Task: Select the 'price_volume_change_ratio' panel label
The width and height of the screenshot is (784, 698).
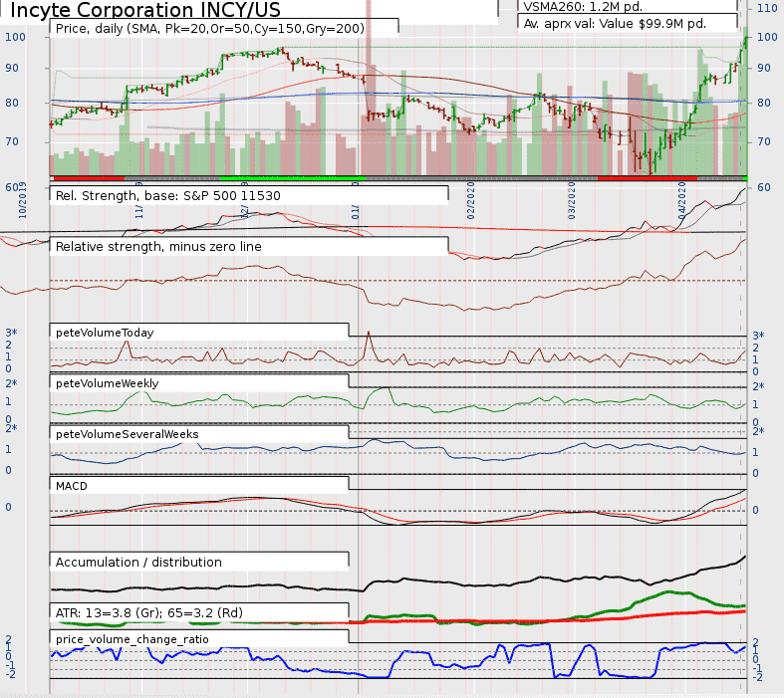Action: (132, 639)
